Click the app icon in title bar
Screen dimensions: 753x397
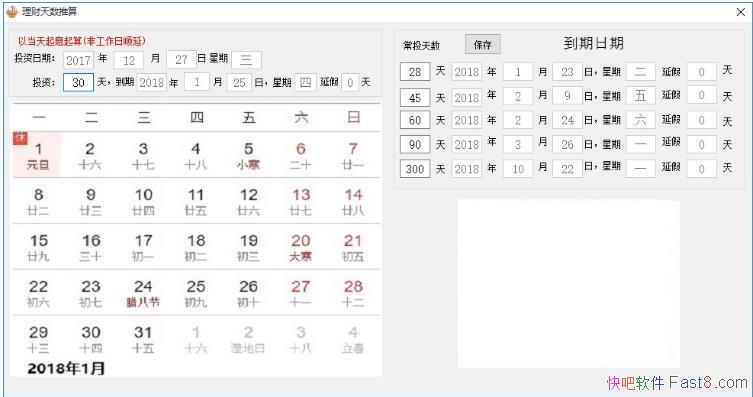tap(12, 12)
